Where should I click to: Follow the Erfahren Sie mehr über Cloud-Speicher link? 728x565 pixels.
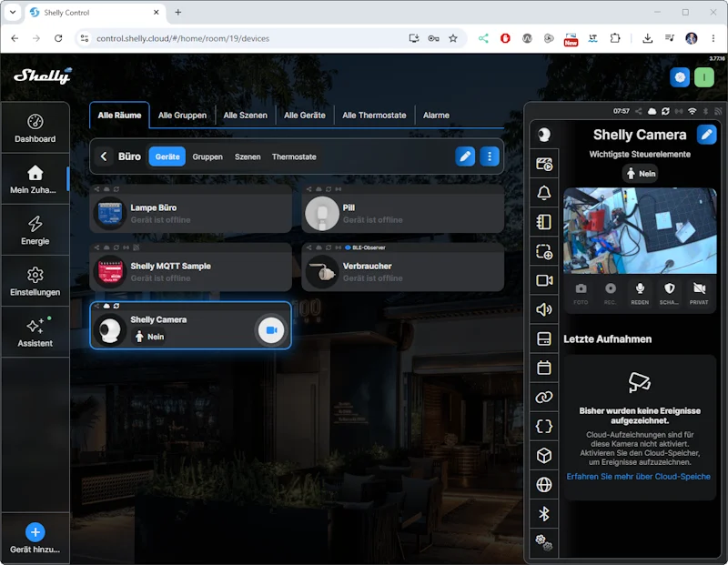pyautogui.click(x=639, y=477)
